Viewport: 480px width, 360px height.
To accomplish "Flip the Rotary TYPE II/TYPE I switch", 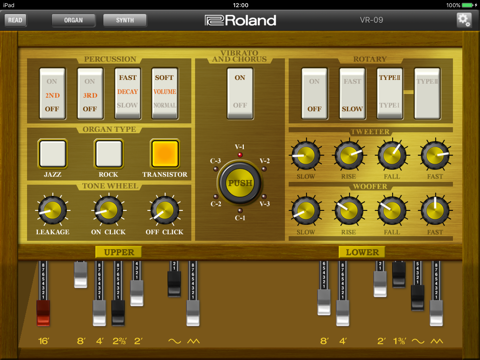I will coord(390,94).
